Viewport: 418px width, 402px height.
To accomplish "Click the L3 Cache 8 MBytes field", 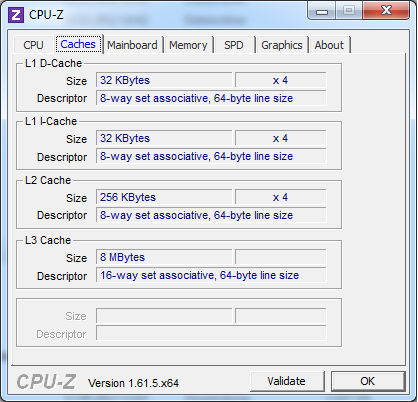I will (164, 257).
